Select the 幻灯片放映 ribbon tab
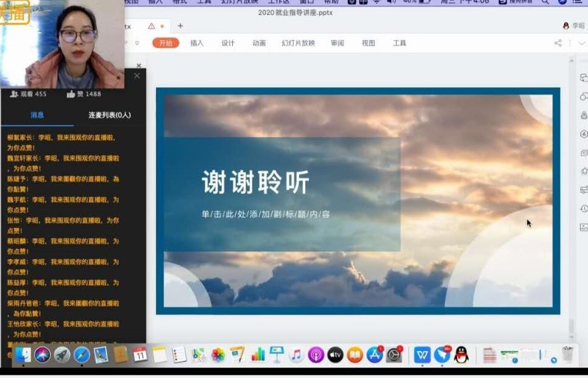 coord(298,43)
